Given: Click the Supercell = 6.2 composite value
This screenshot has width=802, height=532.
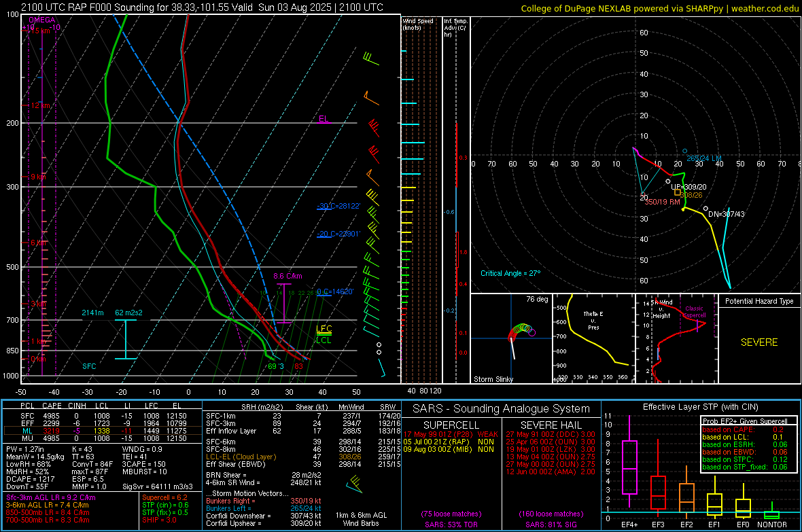Looking at the screenshot, I should [x=164, y=497].
